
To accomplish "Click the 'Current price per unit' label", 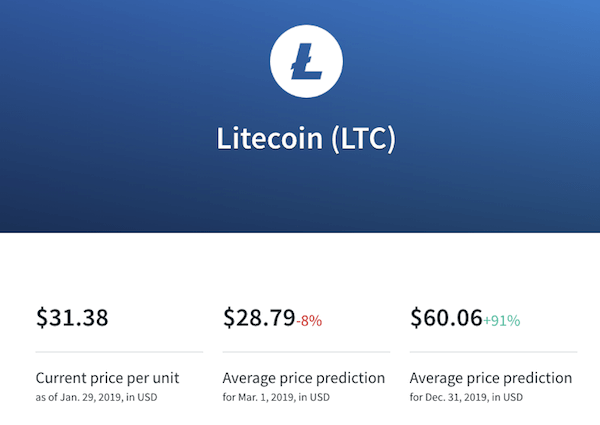I will click(x=108, y=378).
